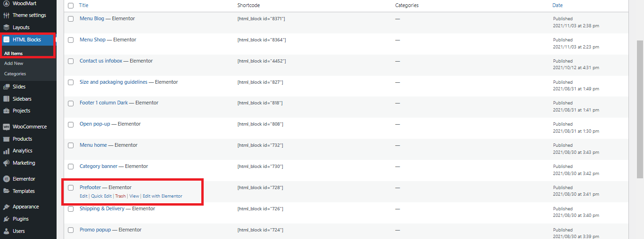
Task: Click the Plugins plug icon
Action: click(x=6, y=219)
